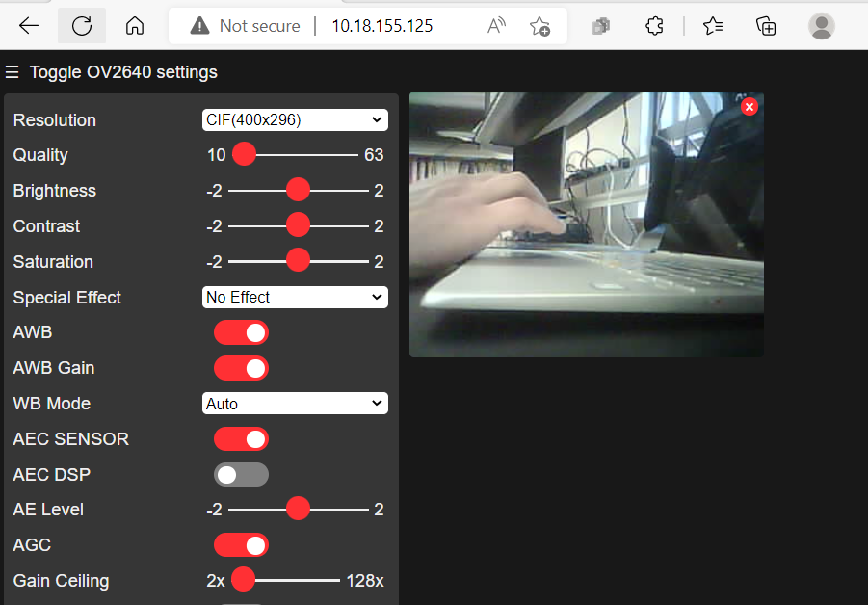The height and width of the screenshot is (605, 868).
Task: Open the Resolution dropdown
Action: point(295,119)
